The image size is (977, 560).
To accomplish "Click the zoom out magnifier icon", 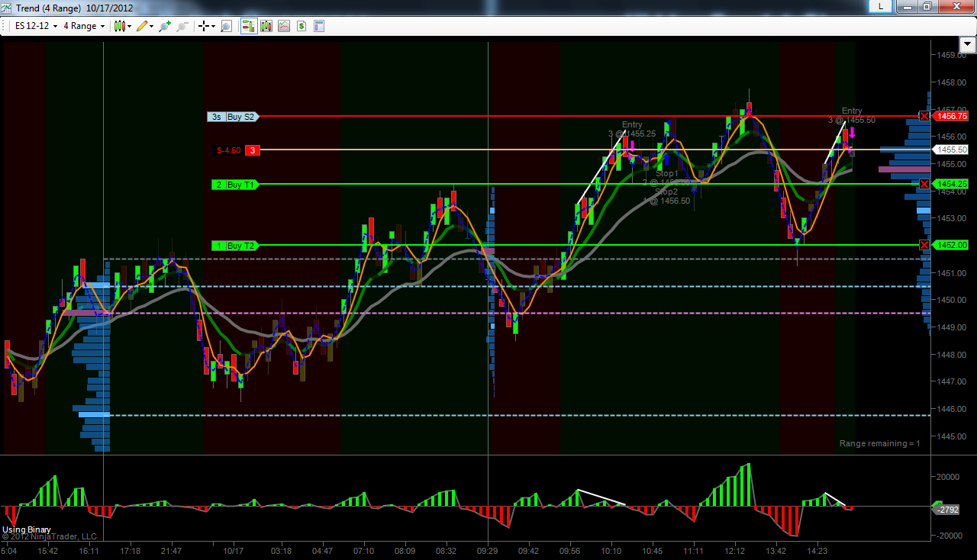I will pyautogui.click(x=182, y=26).
